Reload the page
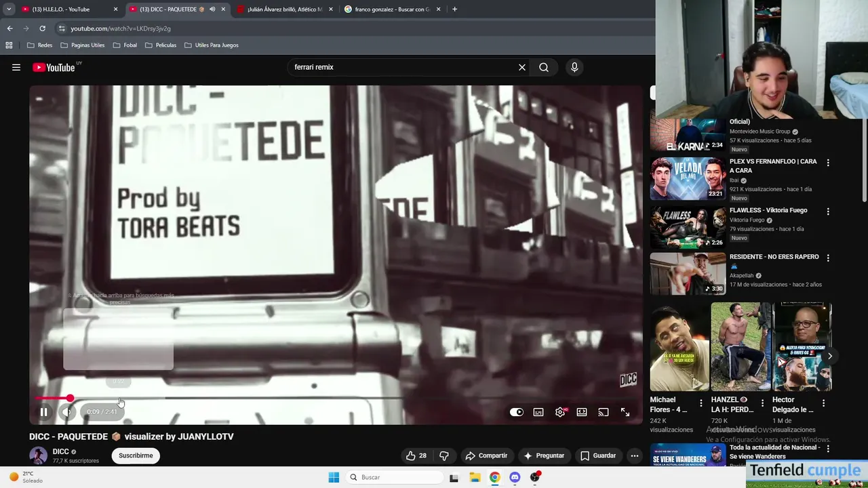The width and height of the screenshot is (868, 488). tap(42, 28)
